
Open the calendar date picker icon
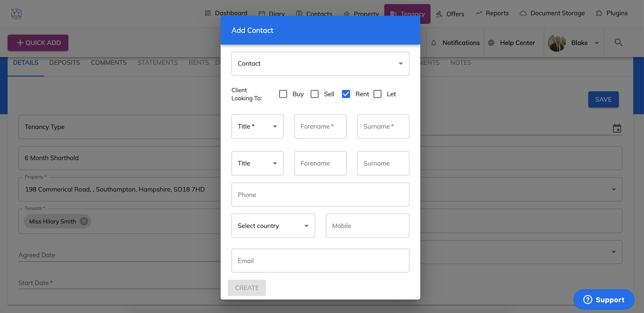tap(617, 128)
